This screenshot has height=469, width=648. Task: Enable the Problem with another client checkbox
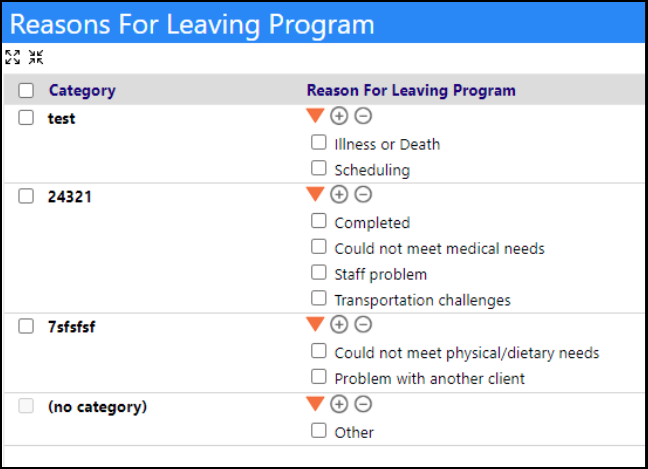[319, 376]
